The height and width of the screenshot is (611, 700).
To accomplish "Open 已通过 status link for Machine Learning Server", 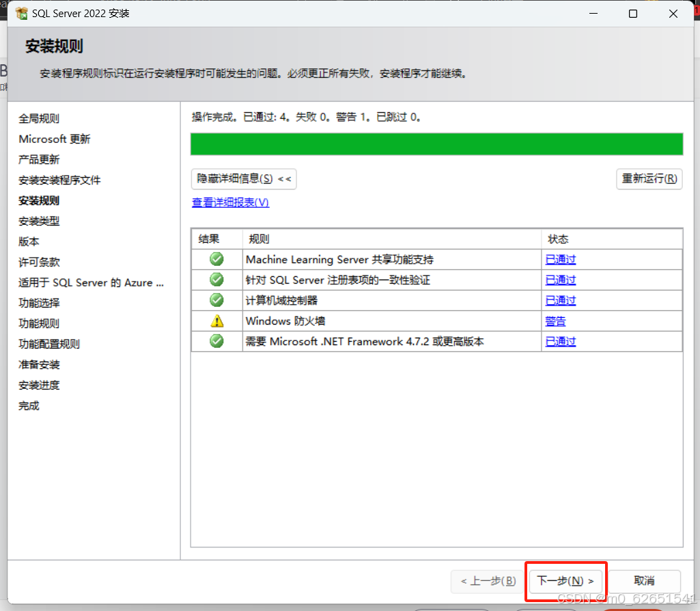I will coord(561,260).
